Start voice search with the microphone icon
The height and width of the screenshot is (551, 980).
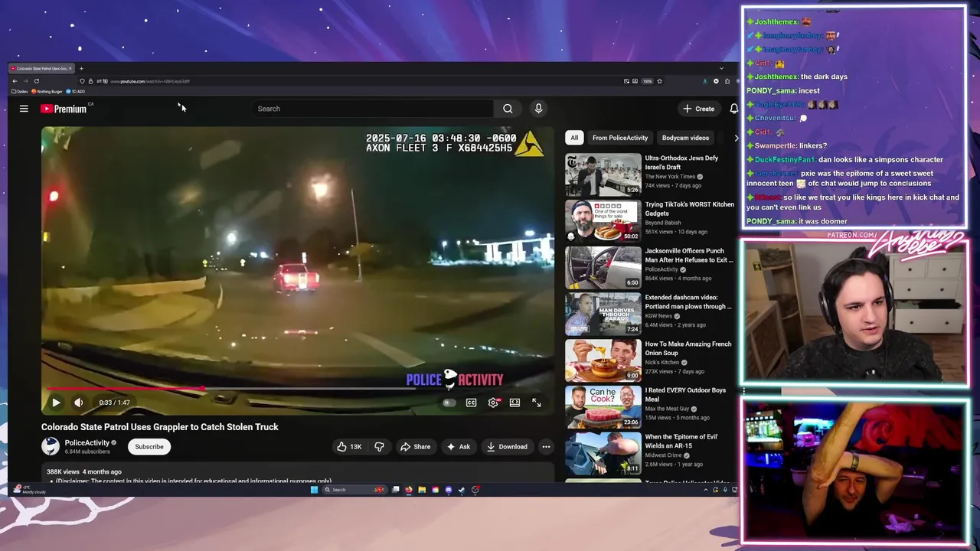pos(538,109)
